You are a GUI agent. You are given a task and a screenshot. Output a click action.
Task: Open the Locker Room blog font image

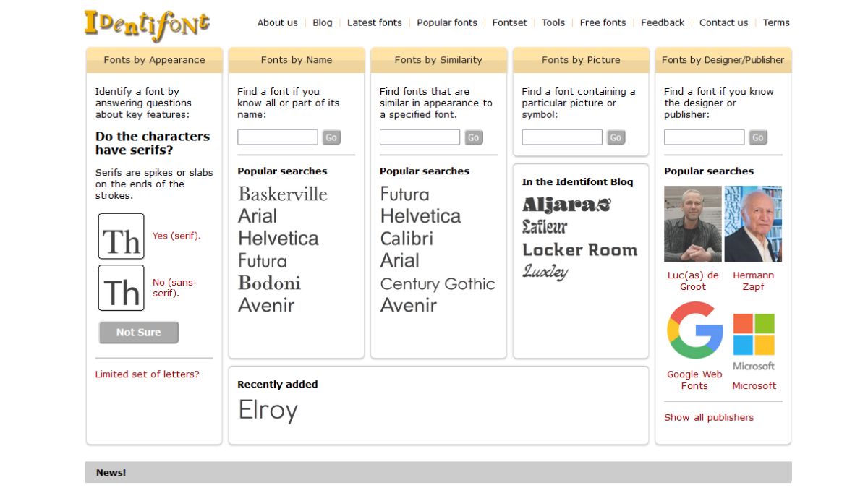579,250
